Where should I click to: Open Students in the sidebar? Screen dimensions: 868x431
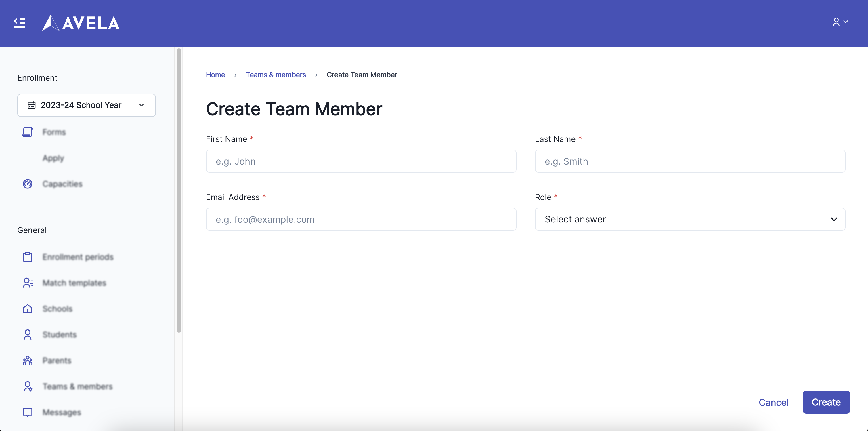tap(59, 335)
